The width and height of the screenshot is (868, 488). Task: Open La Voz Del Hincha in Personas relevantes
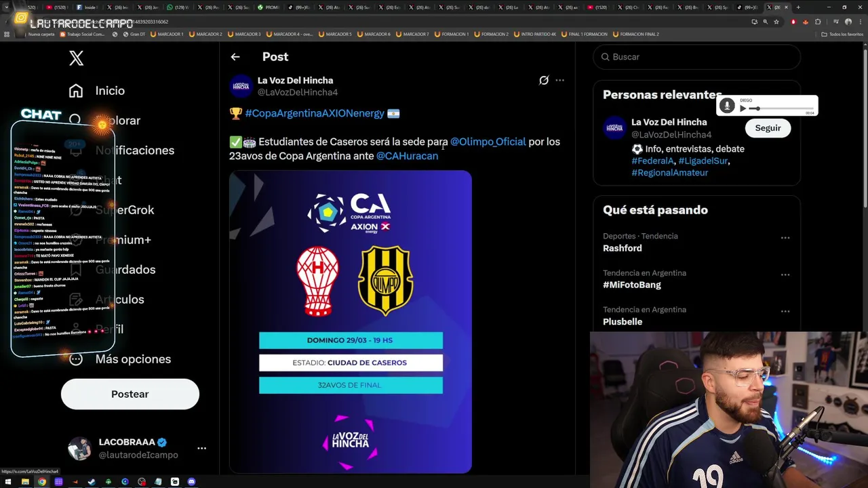669,123
